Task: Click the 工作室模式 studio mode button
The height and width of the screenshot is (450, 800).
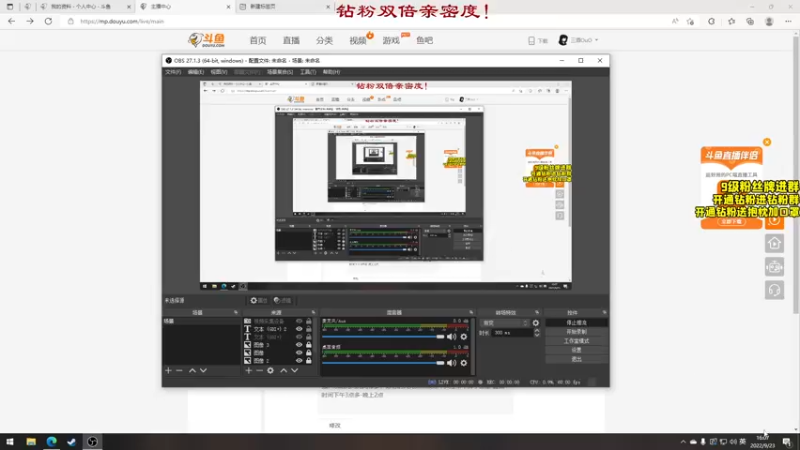Action: [577, 341]
